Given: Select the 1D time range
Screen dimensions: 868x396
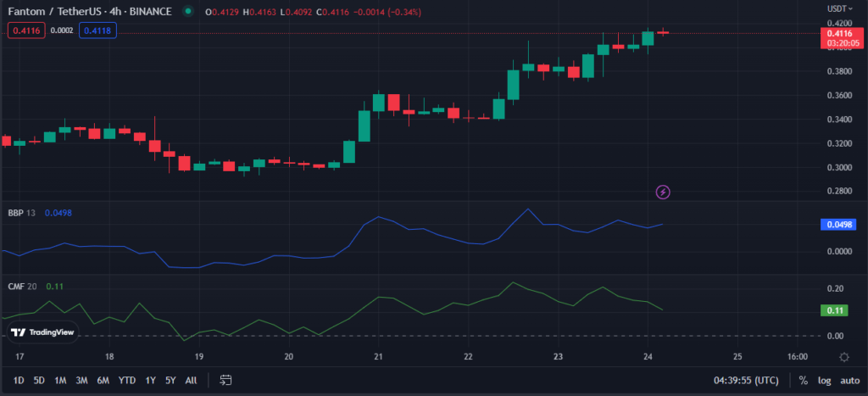Looking at the screenshot, I should pos(19,381).
